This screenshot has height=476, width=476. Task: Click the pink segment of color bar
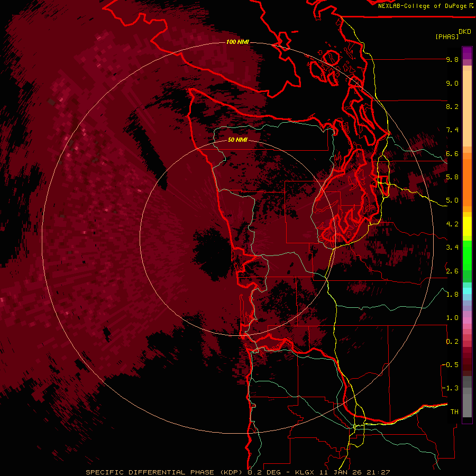coord(467,321)
